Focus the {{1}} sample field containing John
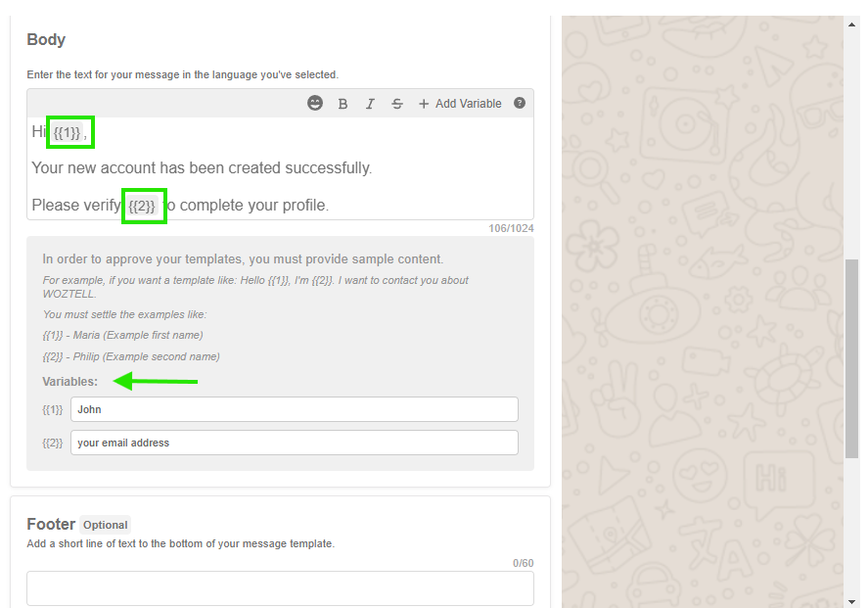Screen dimensions: 868x608 (294, 409)
